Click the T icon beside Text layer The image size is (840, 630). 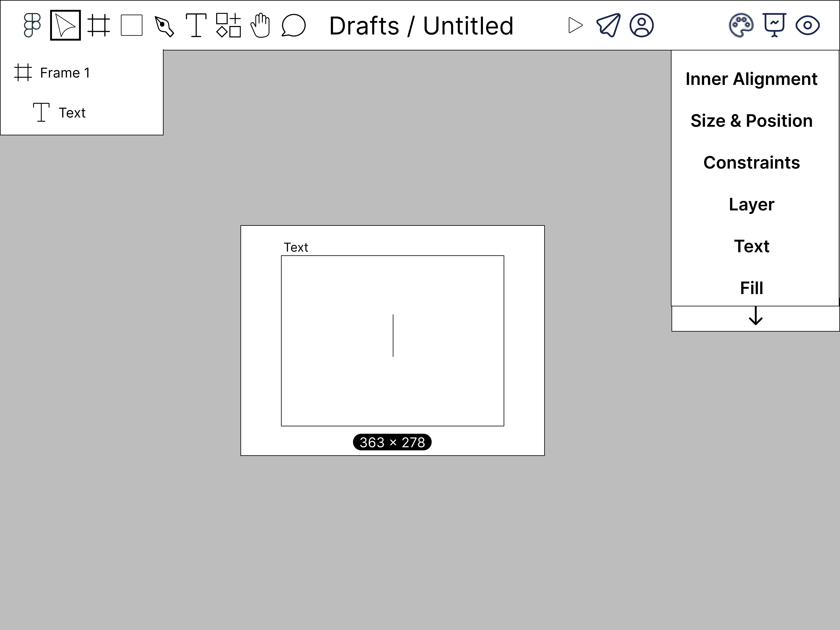tap(41, 112)
